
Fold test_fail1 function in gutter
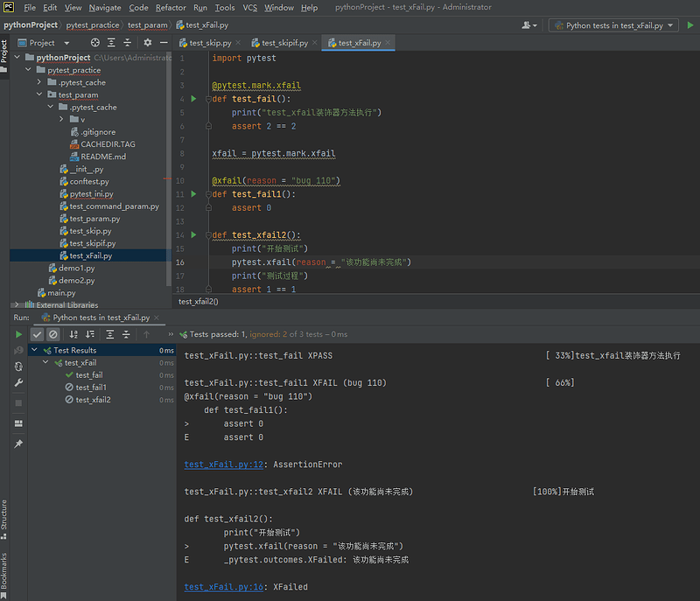click(x=208, y=194)
